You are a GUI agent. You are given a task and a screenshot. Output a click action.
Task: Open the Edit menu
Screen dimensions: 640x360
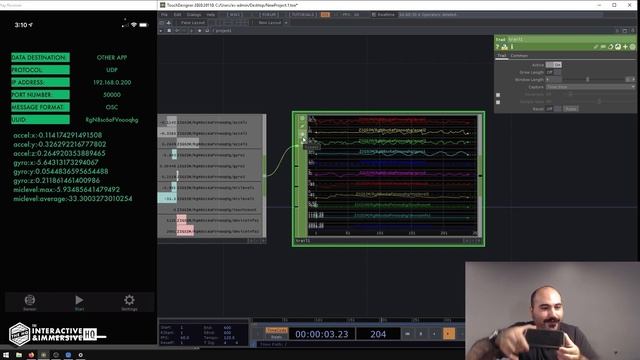click(x=177, y=15)
